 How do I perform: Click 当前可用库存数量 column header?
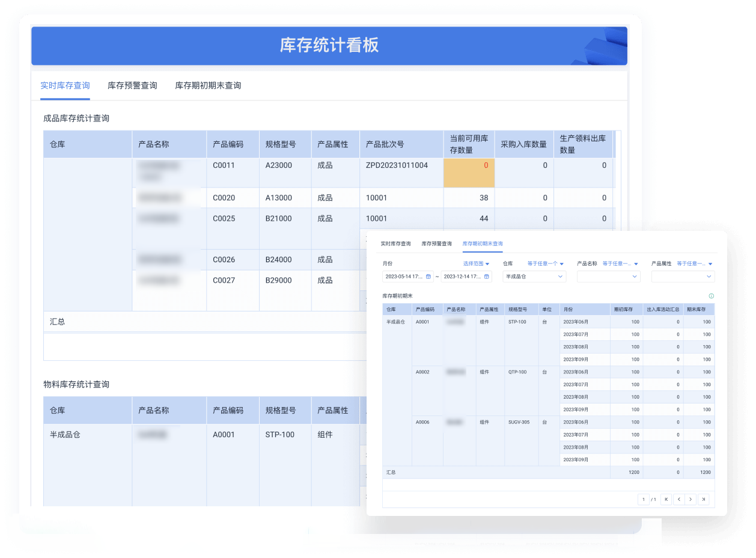tap(469, 144)
